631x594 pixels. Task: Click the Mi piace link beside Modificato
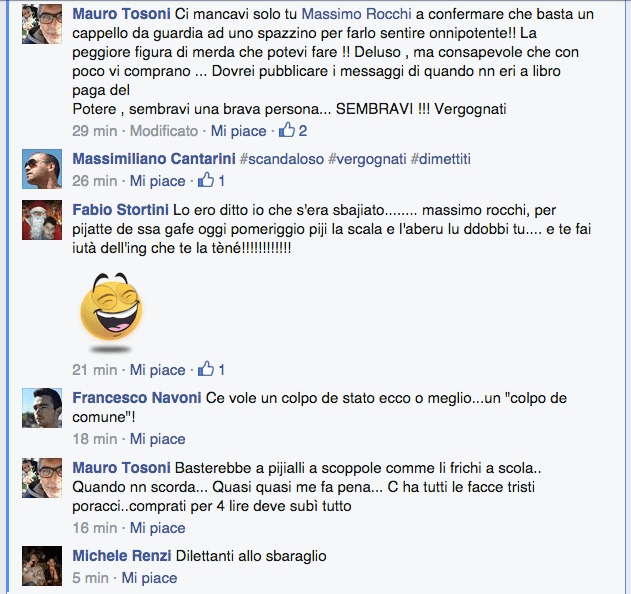click(239, 131)
